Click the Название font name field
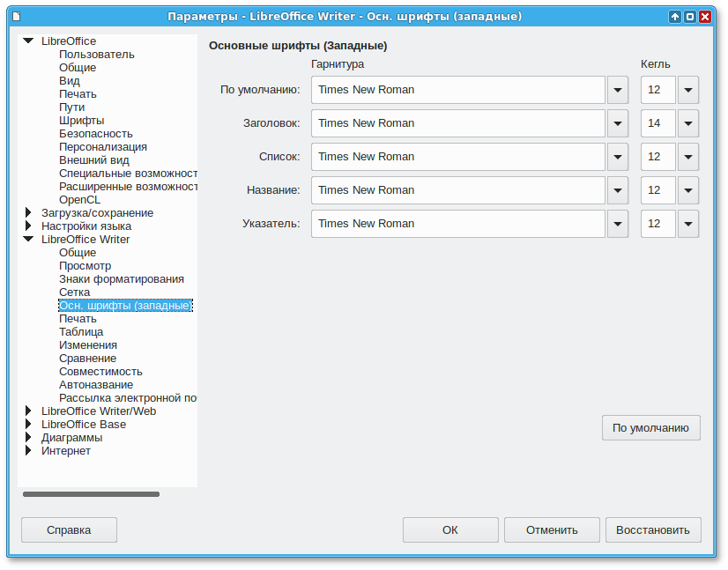The height and width of the screenshot is (570, 728). click(458, 190)
